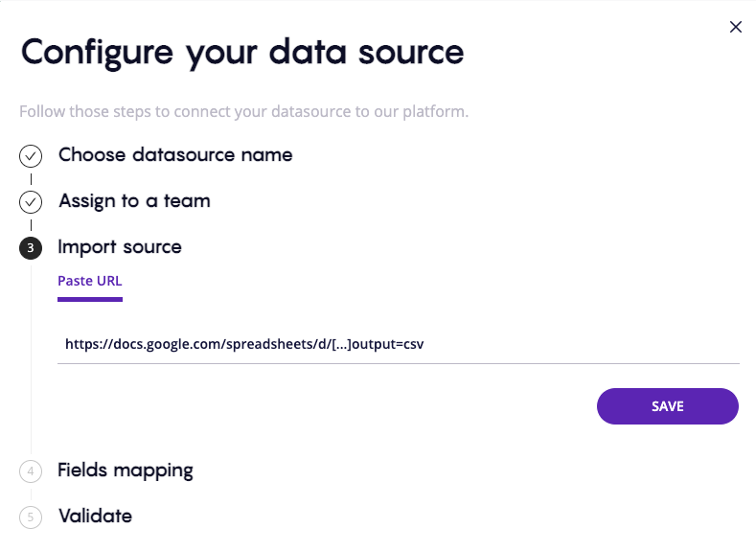Click the checkmark icon beside Assign to a team

coord(31,202)
